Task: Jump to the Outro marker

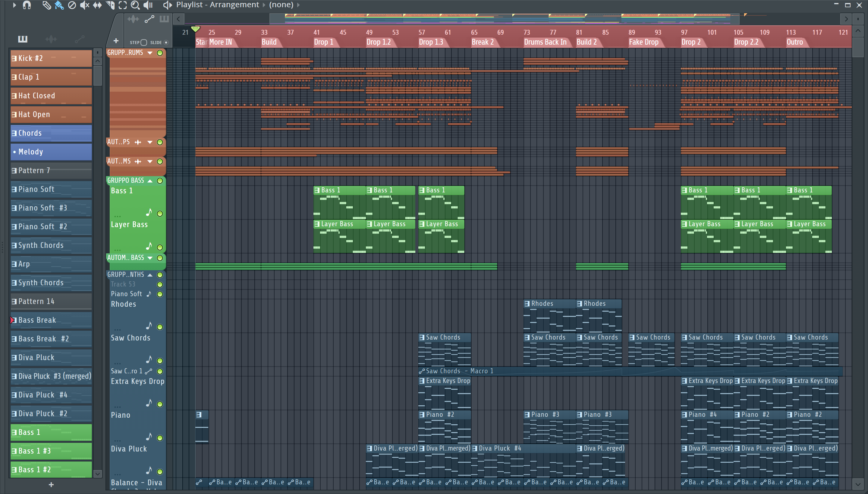Action: click(x=795, y=42)
